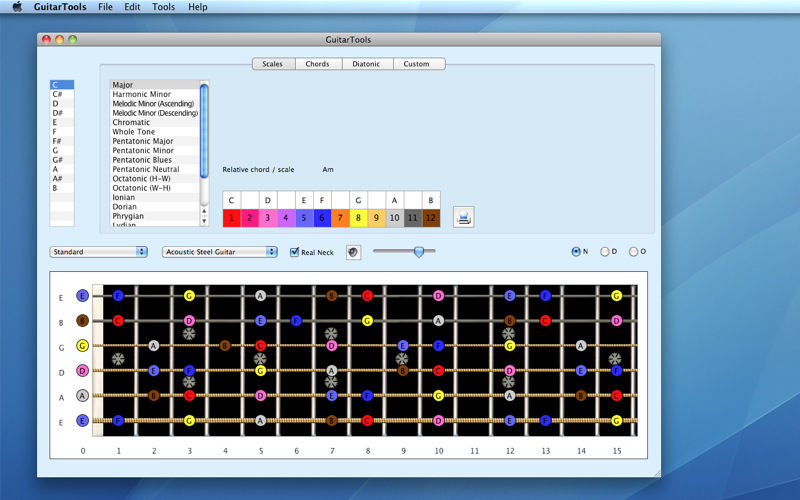Select the Pentatonic Blues scale
Screen dimensions: 800x500
pyautogui.click(x=155, y=160)
